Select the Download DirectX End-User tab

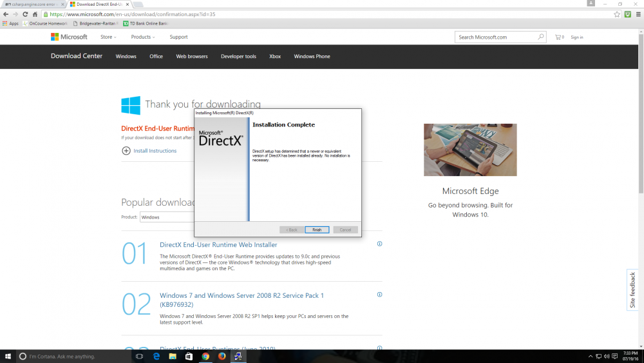coord(99,4)
